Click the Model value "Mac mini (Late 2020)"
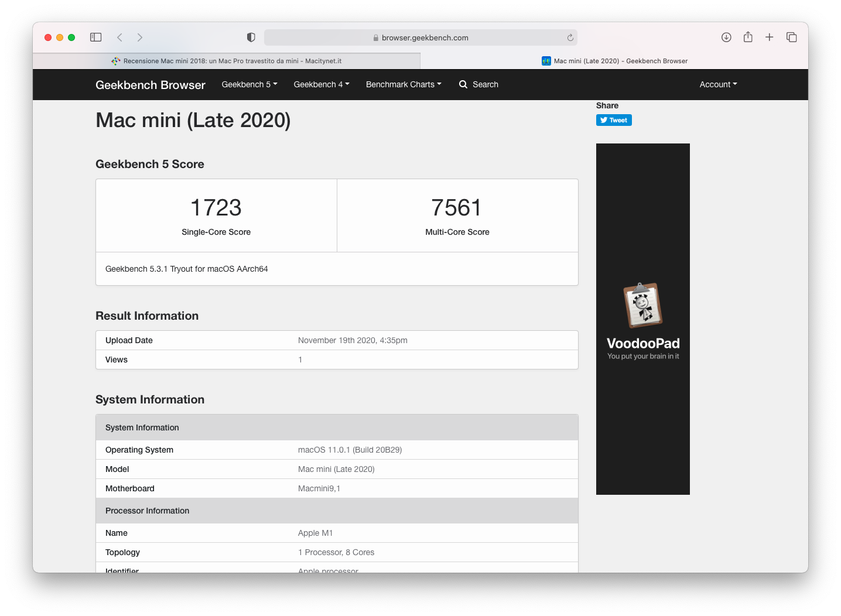The image size is (841, 616). 336,469
